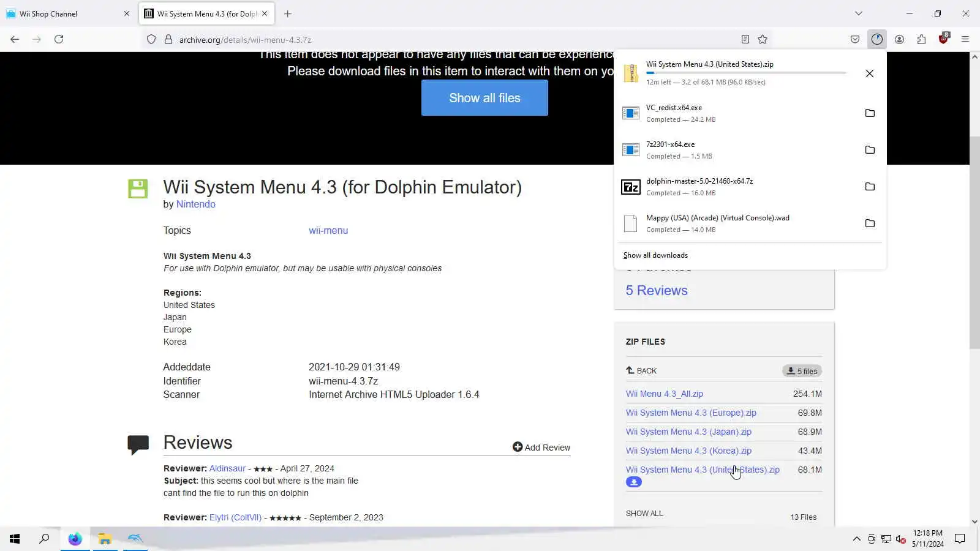Download Wii System Menu 4.3 (United States).zip

[x=703, y=470]
